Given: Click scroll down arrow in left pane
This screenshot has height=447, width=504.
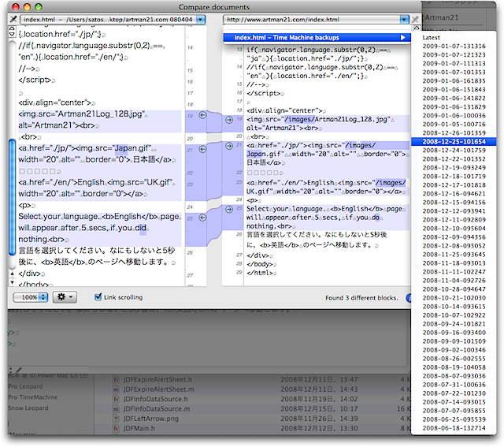Looking at the screenshot, I should pos(12,282).
